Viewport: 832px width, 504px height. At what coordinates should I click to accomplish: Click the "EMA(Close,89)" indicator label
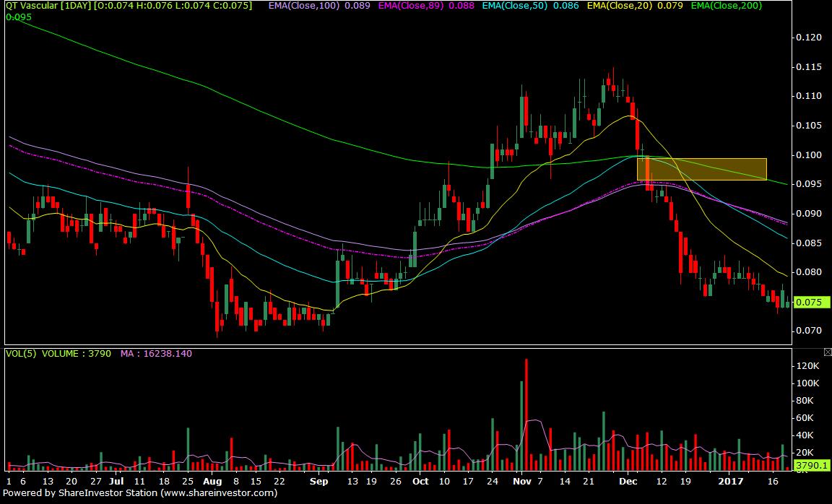click(x=409, y=6)
